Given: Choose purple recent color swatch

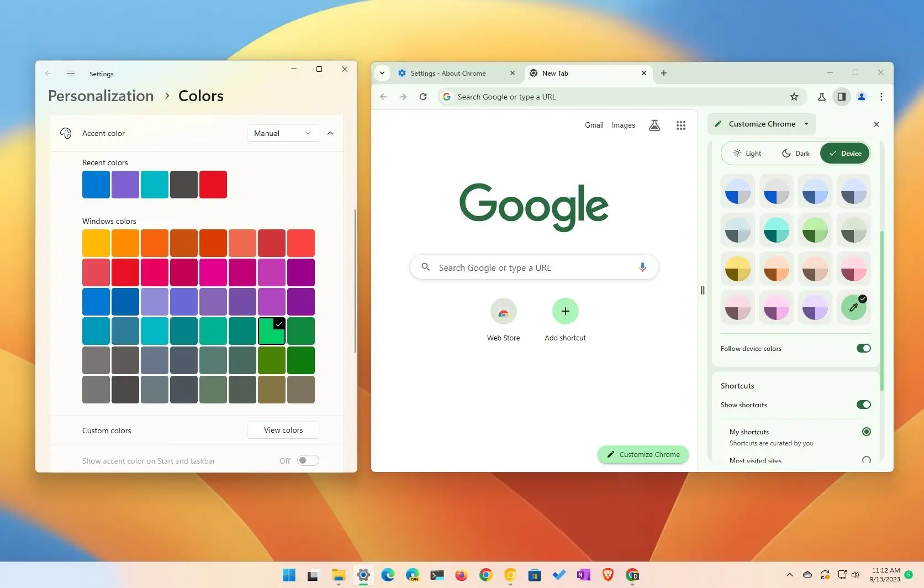Looking at the screenshot, I should tap(125, 185).
